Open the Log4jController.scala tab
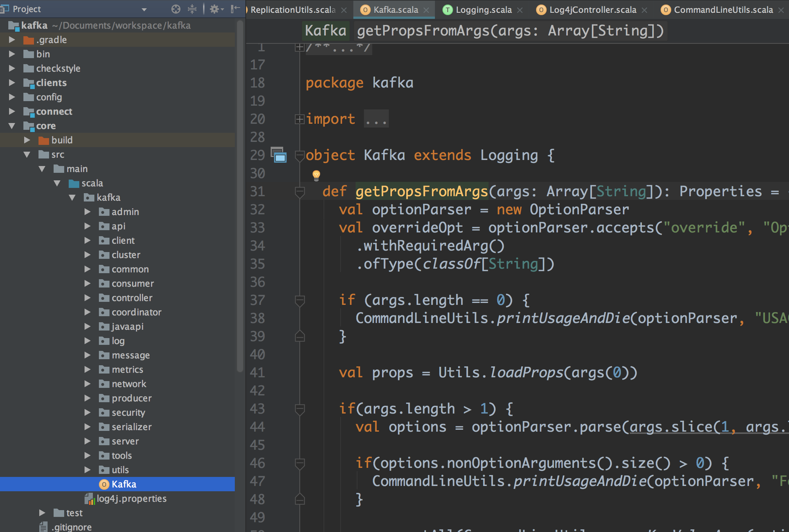Viewport: 789px width, 532px height. 593,10
